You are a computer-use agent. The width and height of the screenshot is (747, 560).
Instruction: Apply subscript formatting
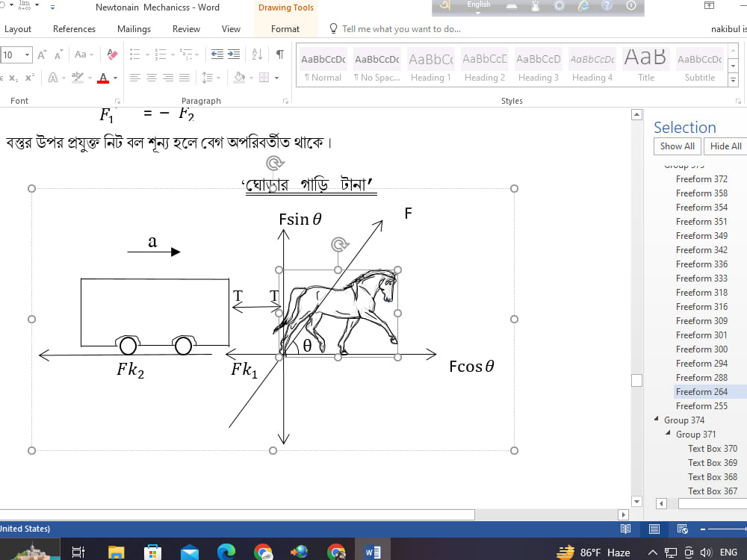13,78
